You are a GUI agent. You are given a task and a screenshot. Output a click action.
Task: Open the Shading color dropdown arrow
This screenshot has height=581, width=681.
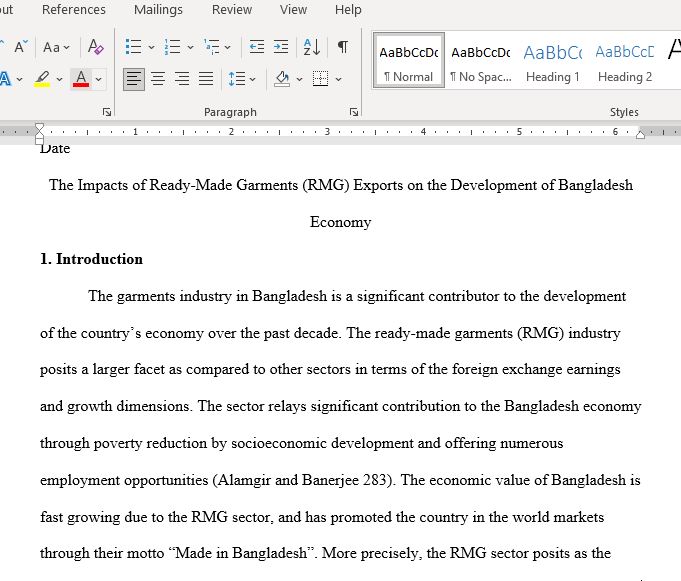coord(299,79)
